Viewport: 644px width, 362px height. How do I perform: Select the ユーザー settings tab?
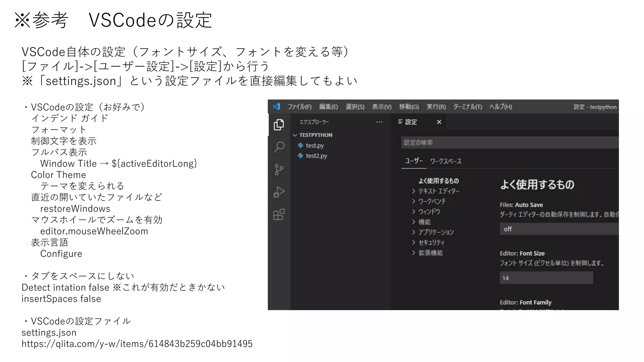coord(413,161)
